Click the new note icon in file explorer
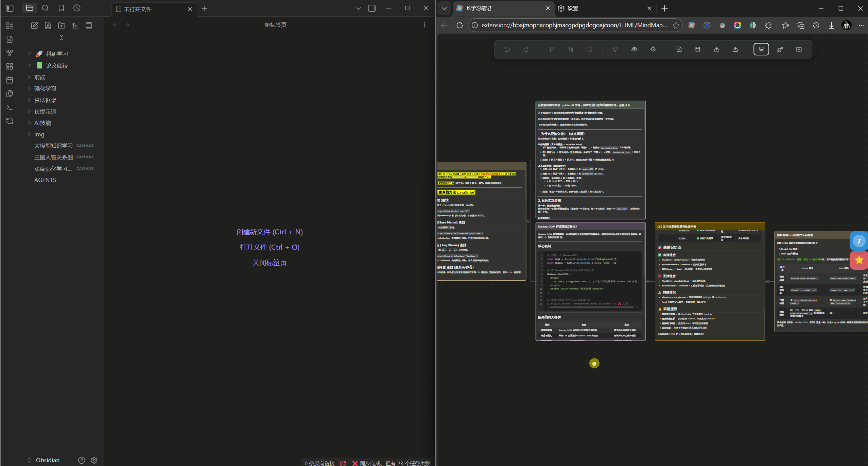 click(34, 26)
